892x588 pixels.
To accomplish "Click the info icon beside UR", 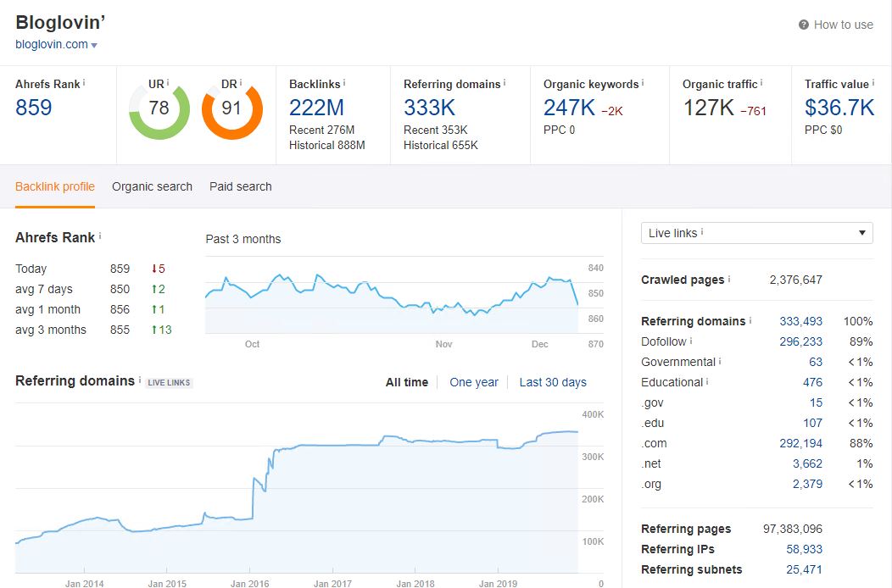I will point(168,82).
